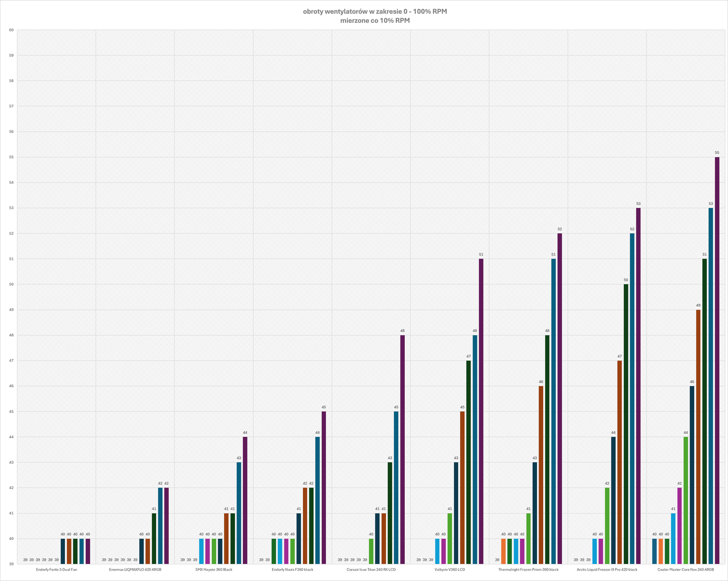Click the purple 44 bar of SMX Hayate 360
The height and width of the screenshot is (581, 728).
click(245, 500)
